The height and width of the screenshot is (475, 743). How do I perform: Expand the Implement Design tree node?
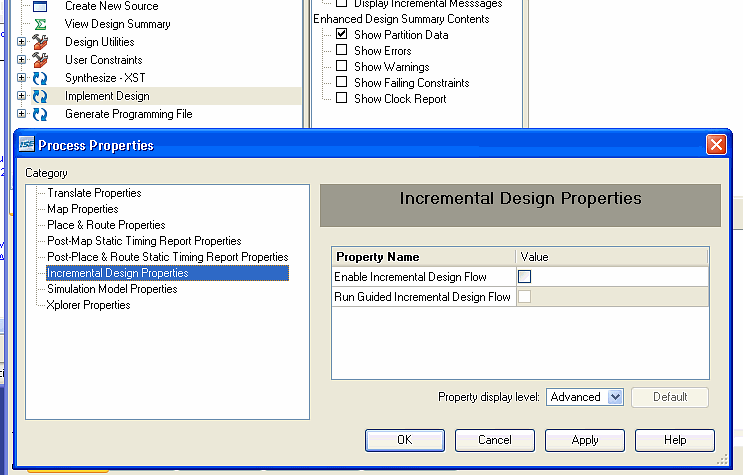coord(21,96)
